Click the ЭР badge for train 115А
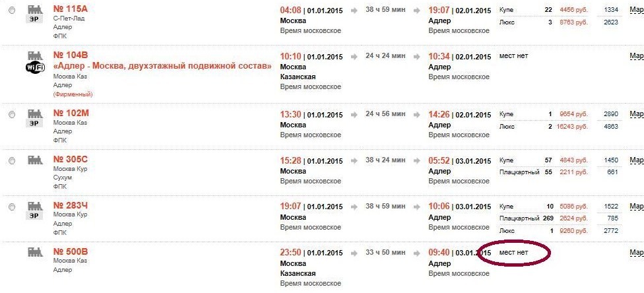 [x=34, y=19]
